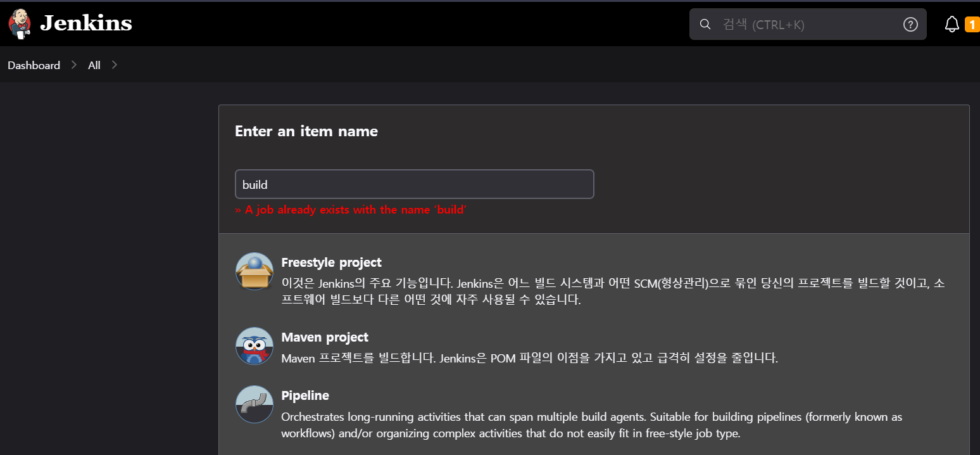
Task: Choose the Maven project title
Action: [325, 337]
